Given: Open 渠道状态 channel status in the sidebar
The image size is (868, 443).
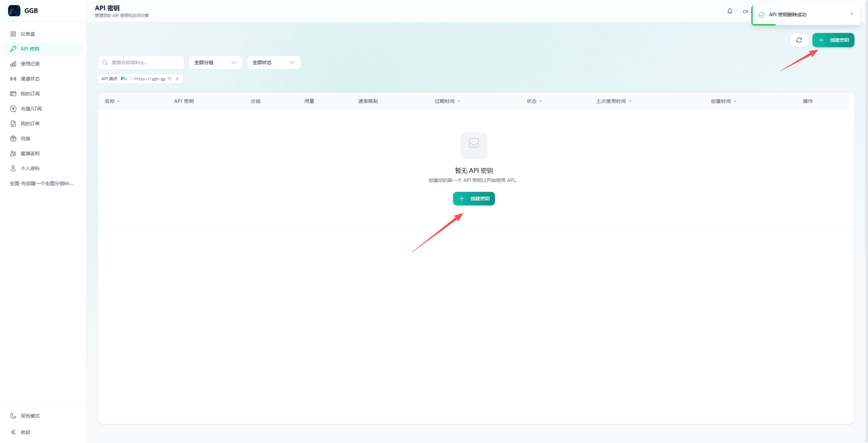Looking at the screenshot, I should pos(43,79).
